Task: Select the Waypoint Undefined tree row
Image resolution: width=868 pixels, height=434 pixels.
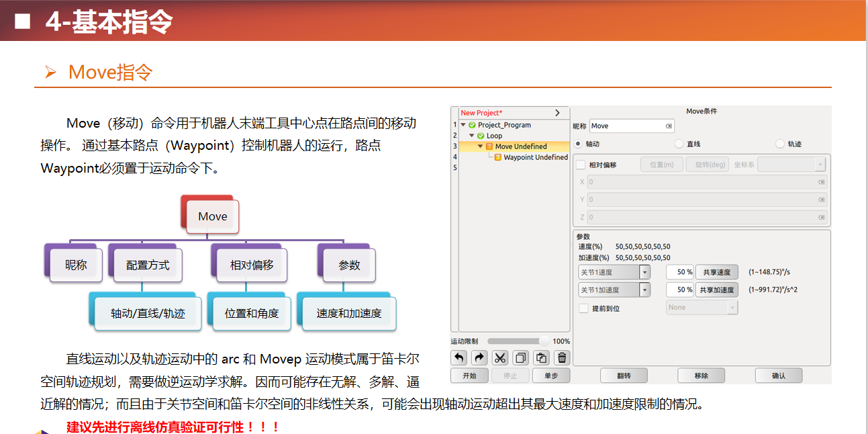Action: (514, 157)
